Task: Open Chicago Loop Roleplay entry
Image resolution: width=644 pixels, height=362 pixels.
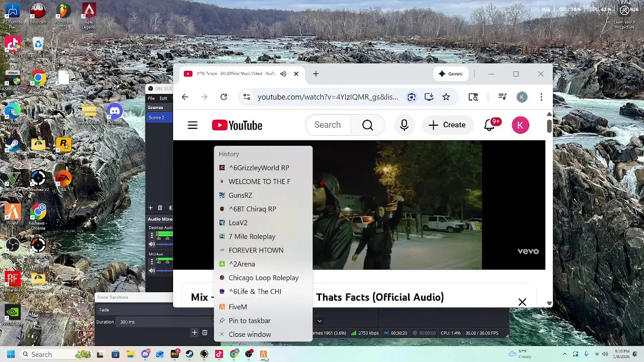Action: pos(263,278)
